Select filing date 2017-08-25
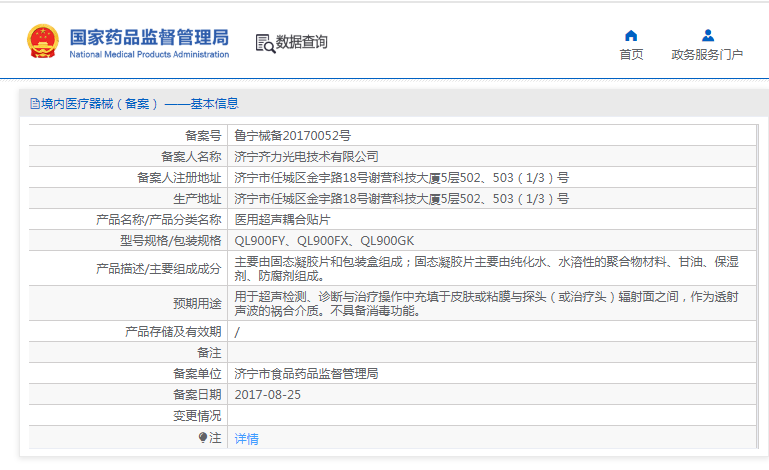Screen dimensions: 769x470 [268, 394]
